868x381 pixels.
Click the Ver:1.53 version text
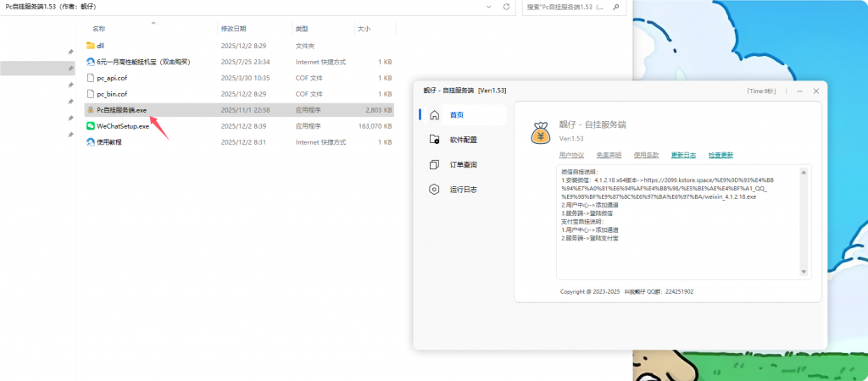571,138
